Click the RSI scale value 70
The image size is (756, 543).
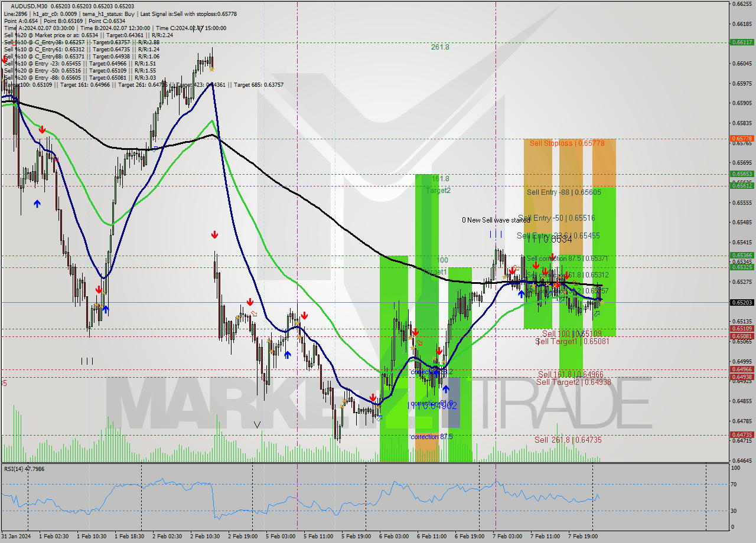point(735,485)
